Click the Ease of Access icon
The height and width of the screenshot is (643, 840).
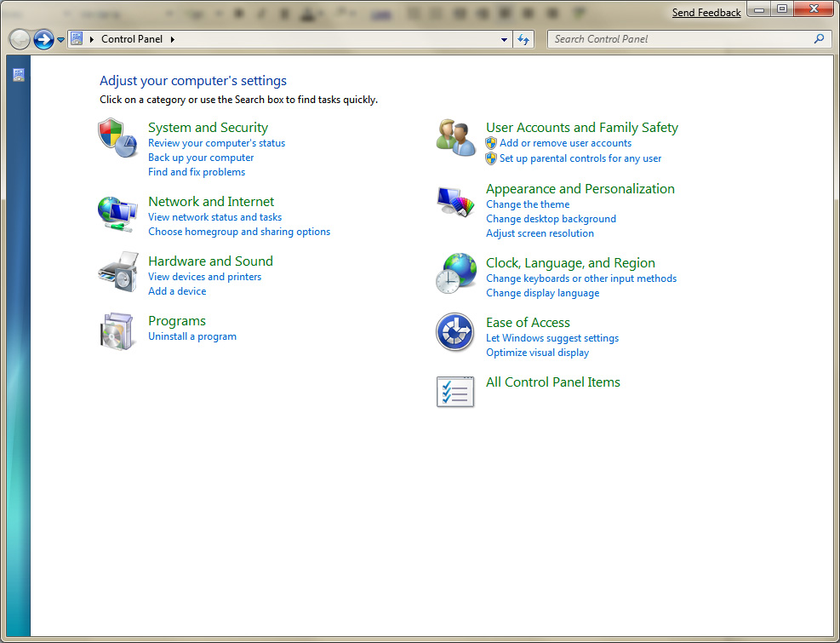tap(454, 332)
